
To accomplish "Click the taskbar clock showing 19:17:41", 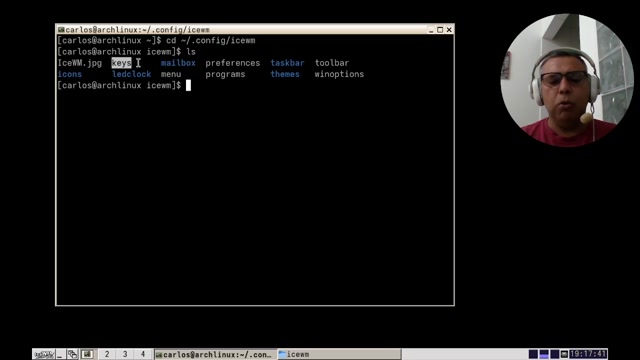I will click(588, 354).
